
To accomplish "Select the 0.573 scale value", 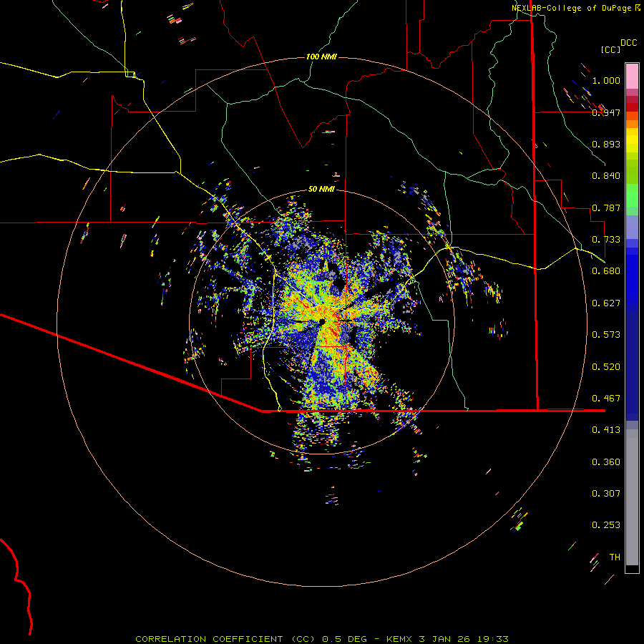I will pos(606,335).
